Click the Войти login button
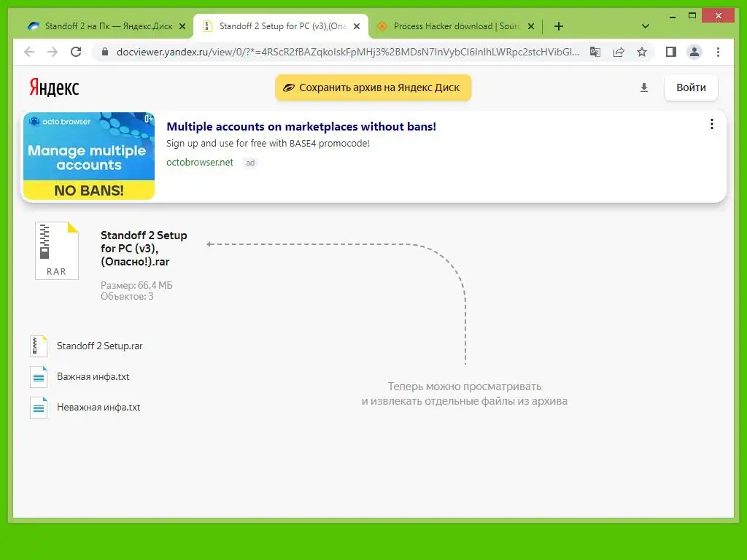 point(691,87)
